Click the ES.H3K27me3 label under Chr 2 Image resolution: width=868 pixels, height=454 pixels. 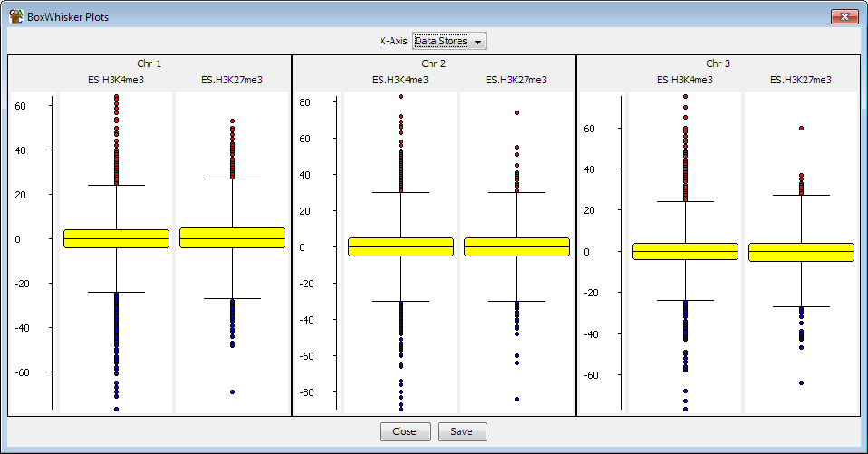point(516,80)
